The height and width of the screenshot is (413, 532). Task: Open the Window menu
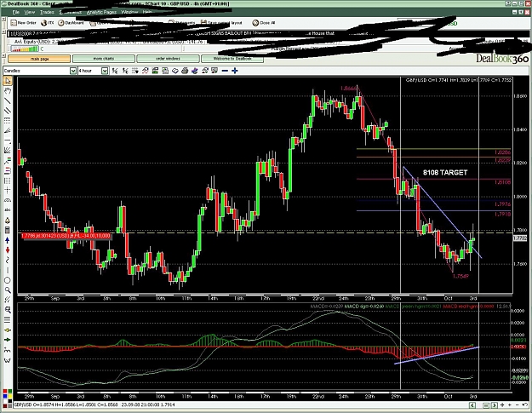(x=129, y=12)
